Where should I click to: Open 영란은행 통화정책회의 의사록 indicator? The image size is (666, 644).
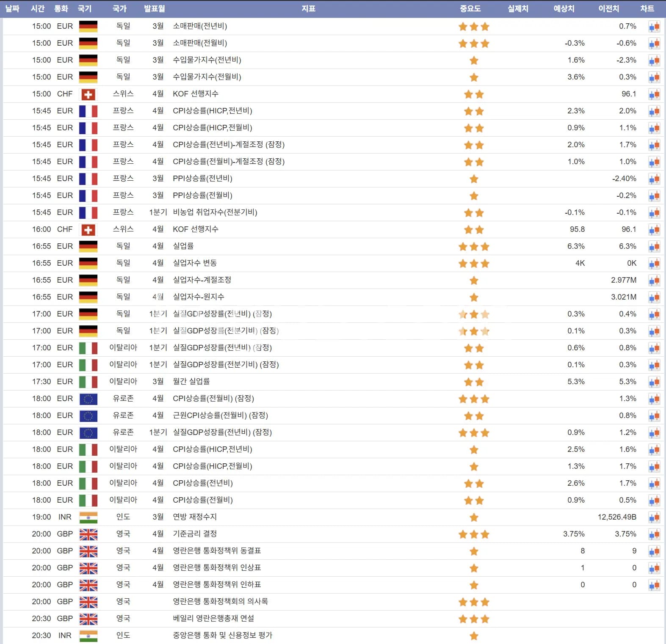coord(220,601)
